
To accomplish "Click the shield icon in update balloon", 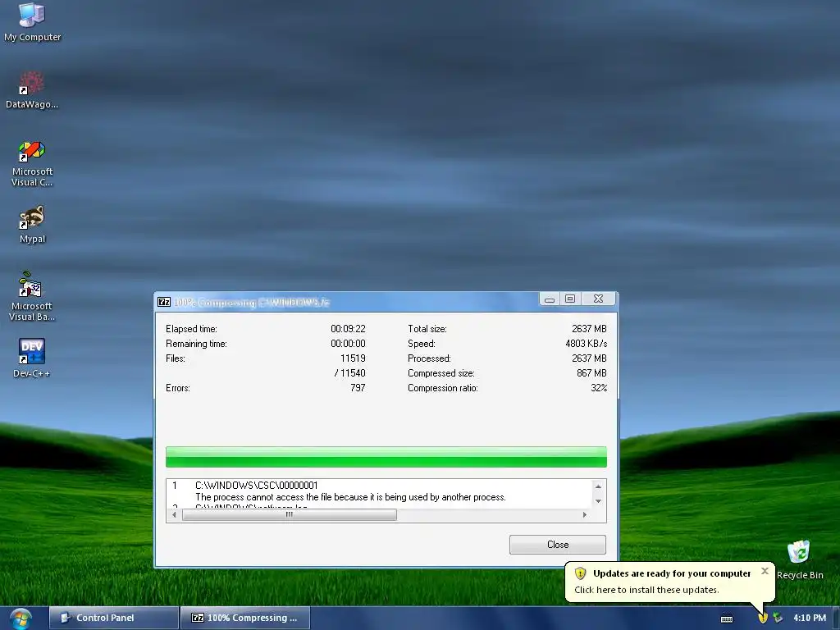I will [580, 573].
